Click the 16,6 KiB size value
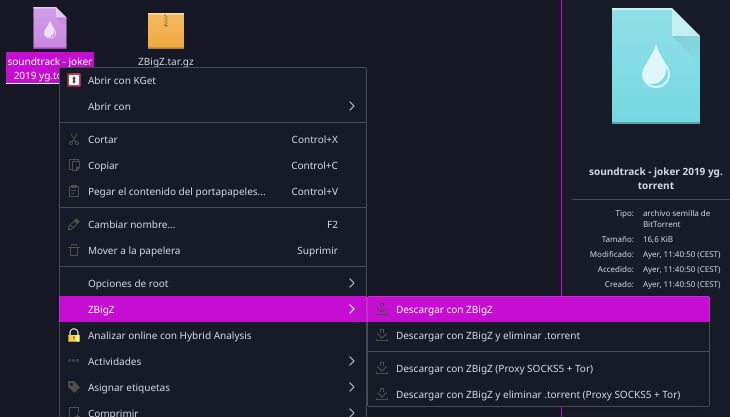The width and height of the screenshot is (730, 417). (657, 239)
